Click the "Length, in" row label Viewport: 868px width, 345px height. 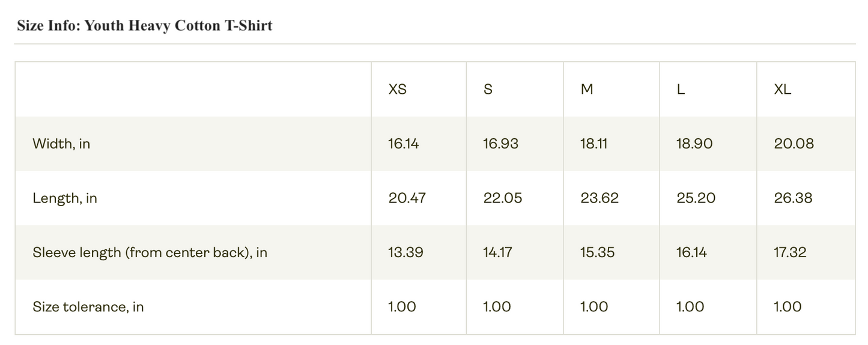pos(65,198)
